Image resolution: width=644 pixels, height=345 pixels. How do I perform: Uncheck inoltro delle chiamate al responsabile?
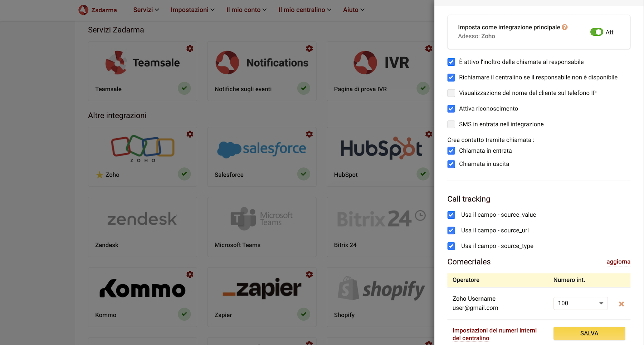(x=451, y=62)
